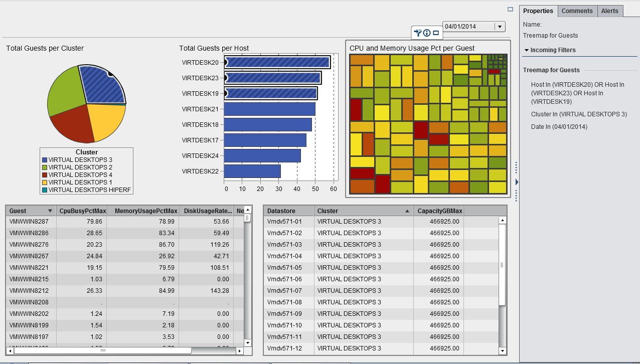The width and height of the screenshot is (640, 364).
Task: Click the Guest column sort arrow
Action: click(50, 211)
